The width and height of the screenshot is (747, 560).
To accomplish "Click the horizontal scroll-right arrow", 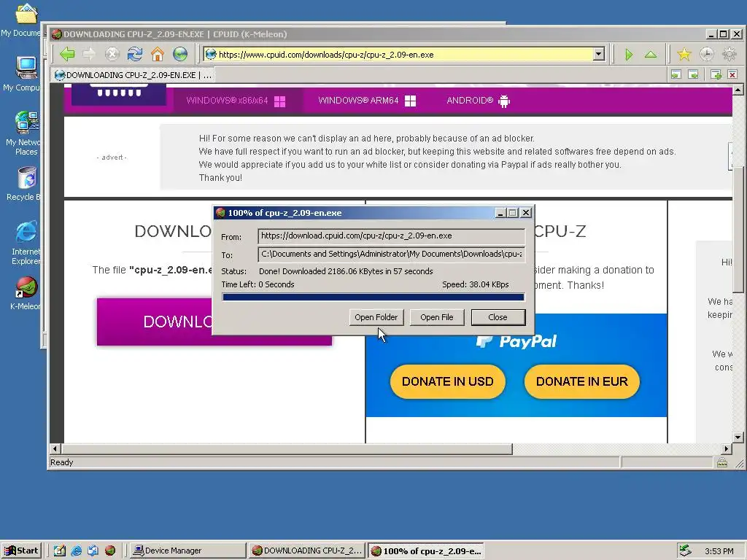I will (x=727, y=448).
